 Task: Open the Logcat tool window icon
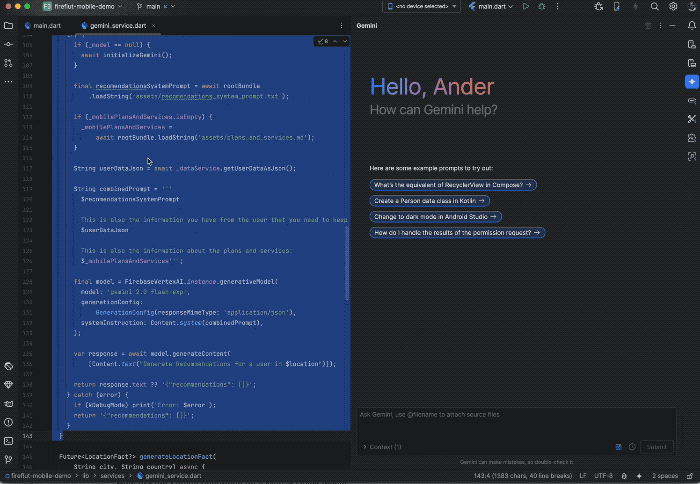(8, 404)
